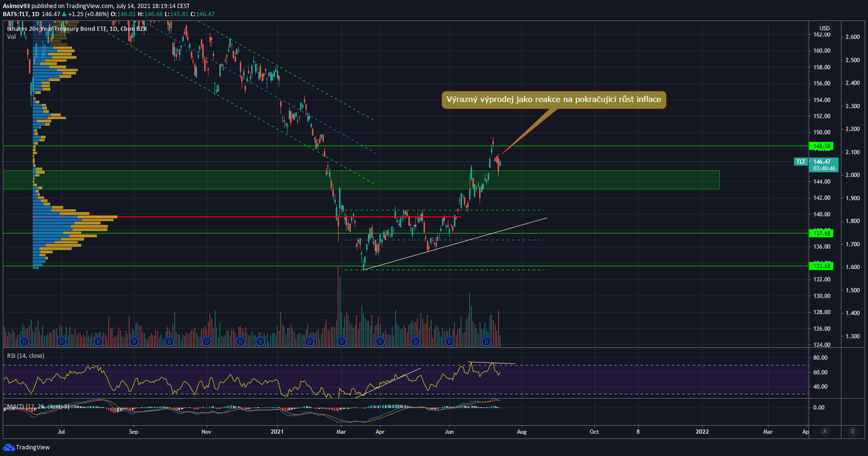Select the green 148.38 price level label

821,146
